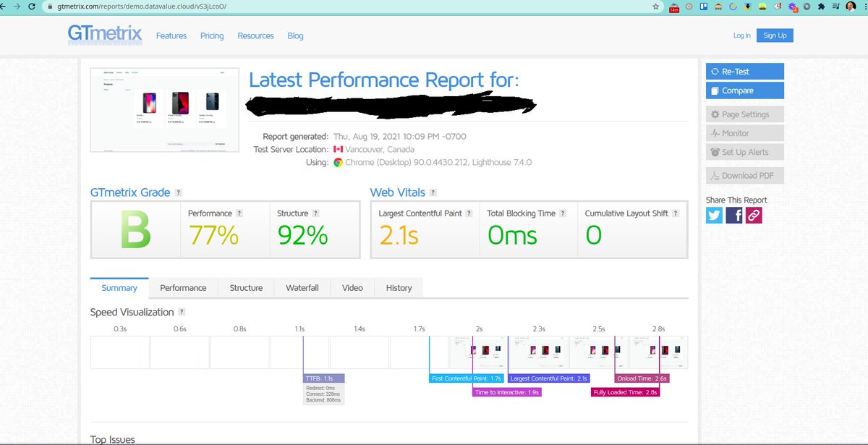
Task: Copy report link via pink link icon
Action: coord(753,215)
